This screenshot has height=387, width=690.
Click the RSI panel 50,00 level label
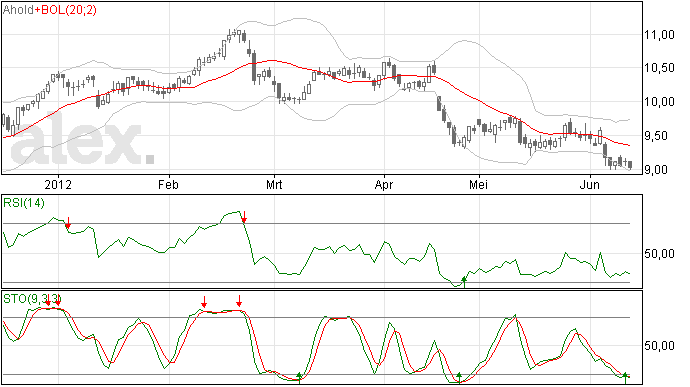(659, 254)
